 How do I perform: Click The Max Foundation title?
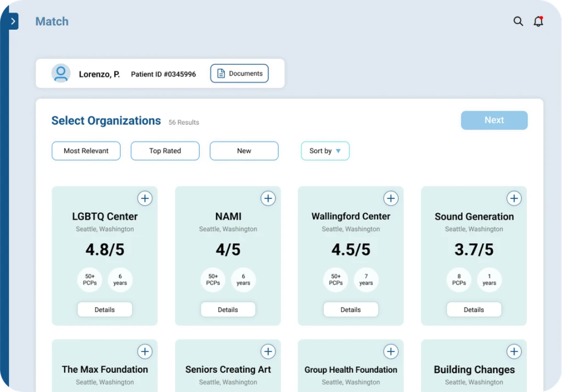(x=105, y=370)
